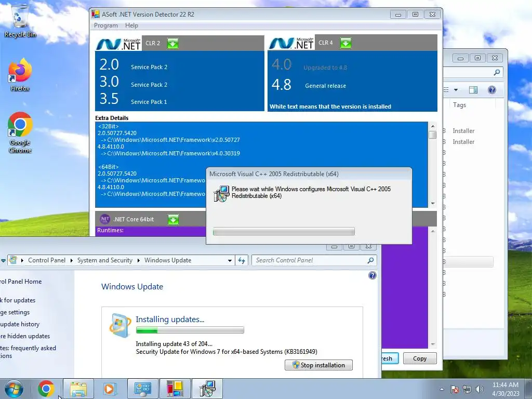Show hidden system tray icons

coord(442,389)
